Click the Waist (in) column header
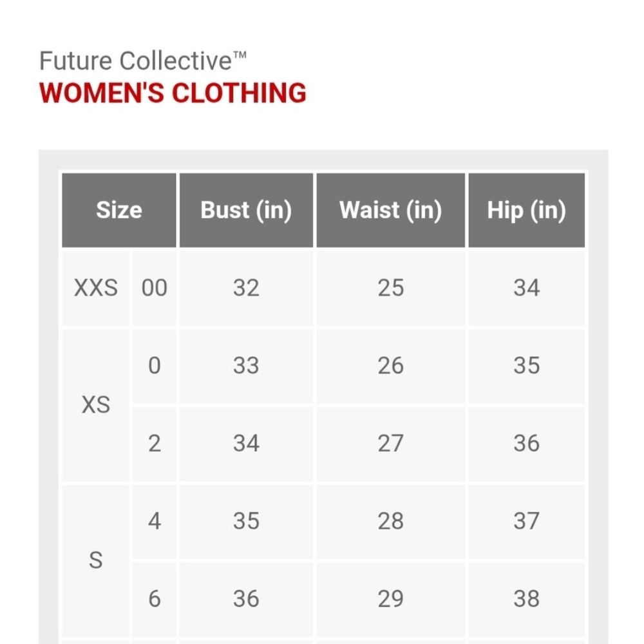Image resolution: width=644 pixels, height=644 pixels. (390, 210)
